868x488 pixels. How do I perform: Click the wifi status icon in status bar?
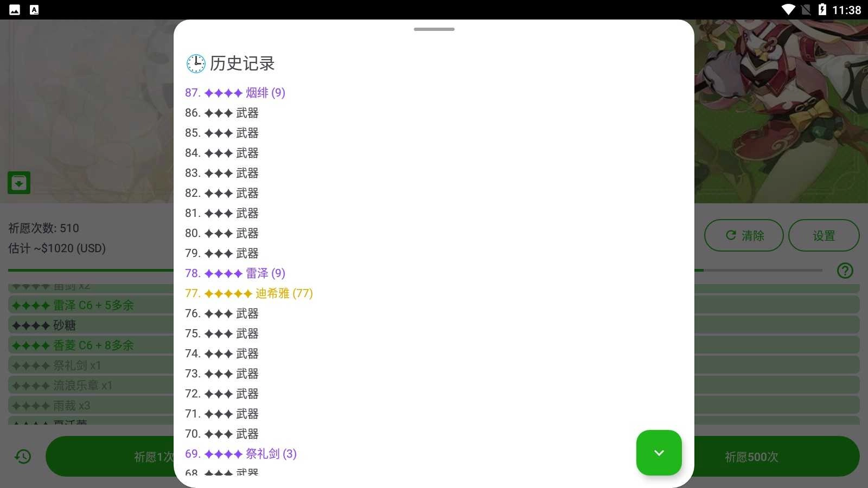(x=788, y=10)
